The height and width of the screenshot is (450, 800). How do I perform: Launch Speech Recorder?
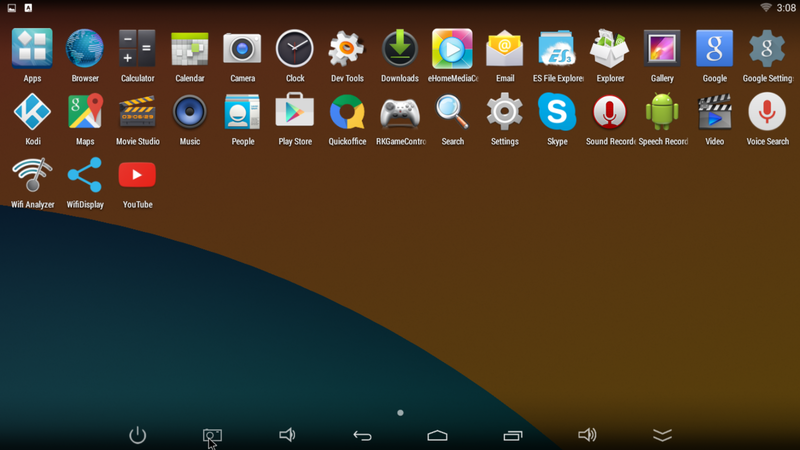coord(662,112)
